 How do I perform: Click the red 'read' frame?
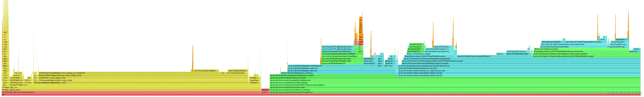[361, 42]
